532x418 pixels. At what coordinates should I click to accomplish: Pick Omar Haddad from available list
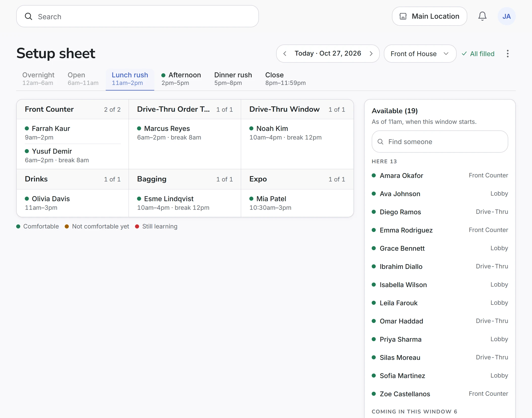tap(440, 321)
